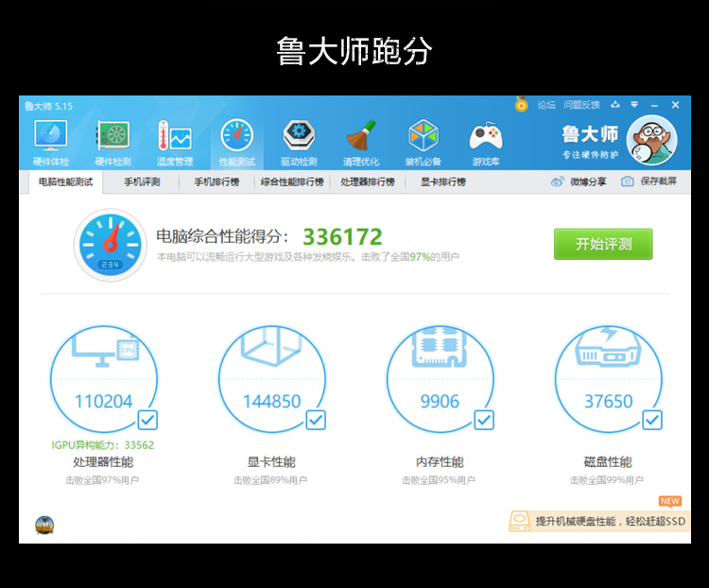
Task: Click 保存截屏 save screenshot text
Action: [658, 182]
